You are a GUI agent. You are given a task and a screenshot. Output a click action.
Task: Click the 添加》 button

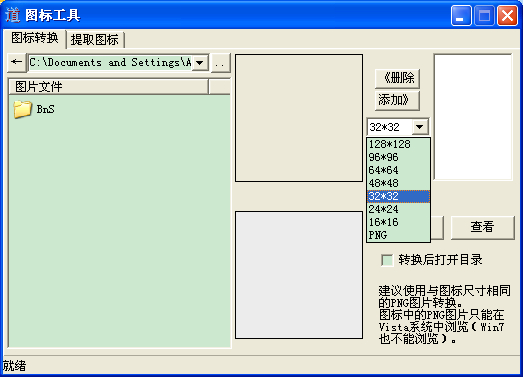click(x=397, y=100)
